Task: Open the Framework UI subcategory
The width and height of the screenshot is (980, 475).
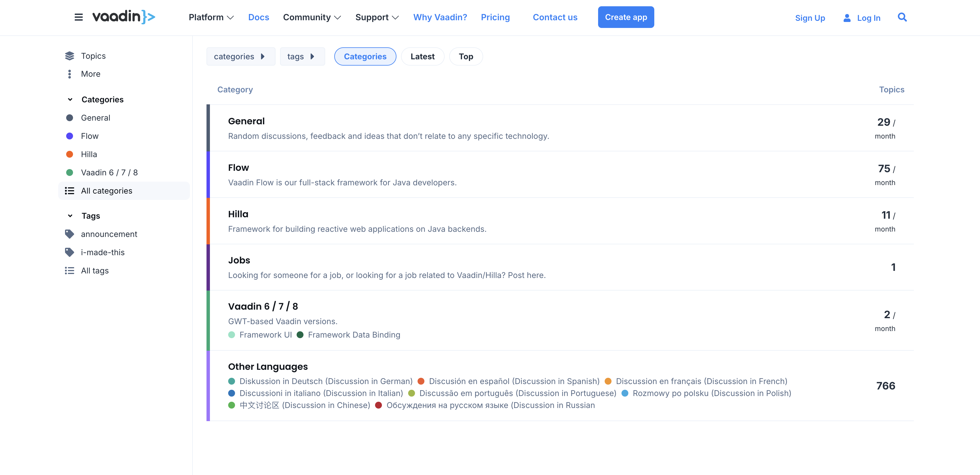Action: point(266,335)
